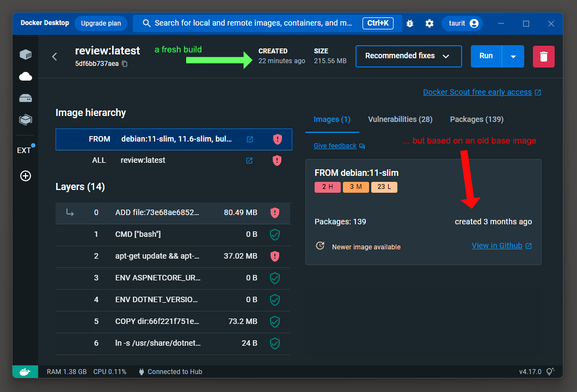Open review:latest external link icon
The image size is (577, 392).
tap(249, 161)
